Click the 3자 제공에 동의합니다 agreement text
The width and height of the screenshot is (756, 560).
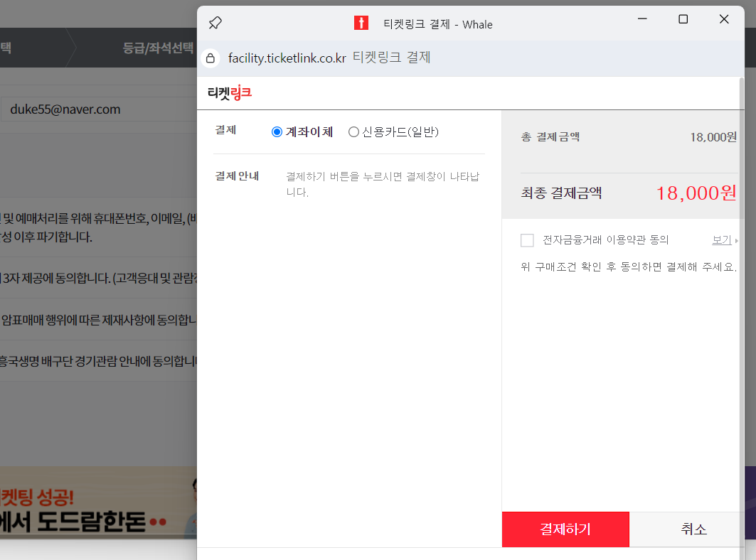98,278
